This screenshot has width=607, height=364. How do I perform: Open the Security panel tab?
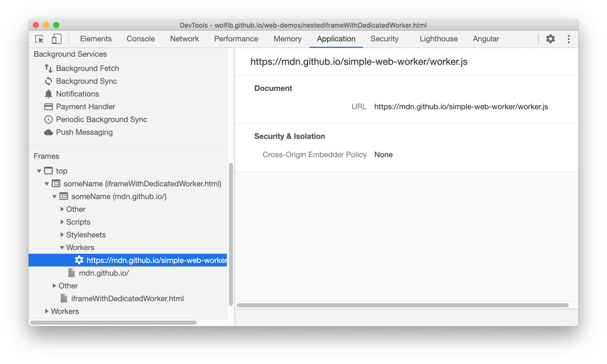pyautogui.click(x=383, y=38)
